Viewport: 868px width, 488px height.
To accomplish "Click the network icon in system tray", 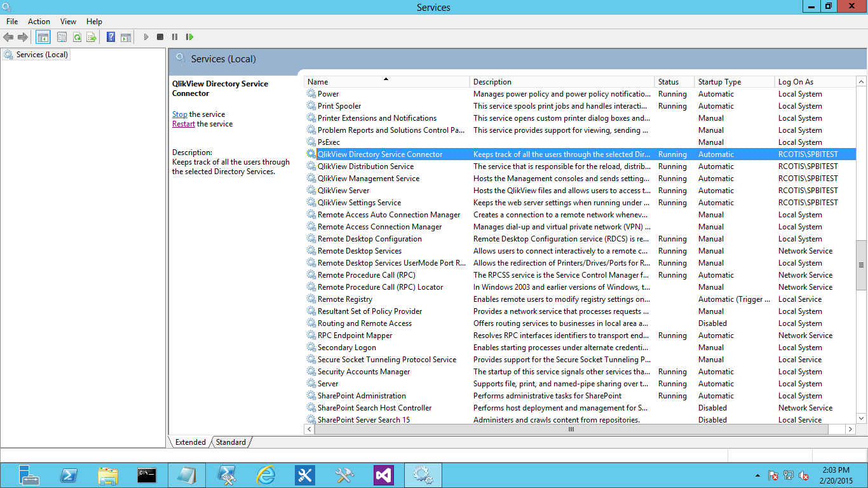I will (789, 475).
